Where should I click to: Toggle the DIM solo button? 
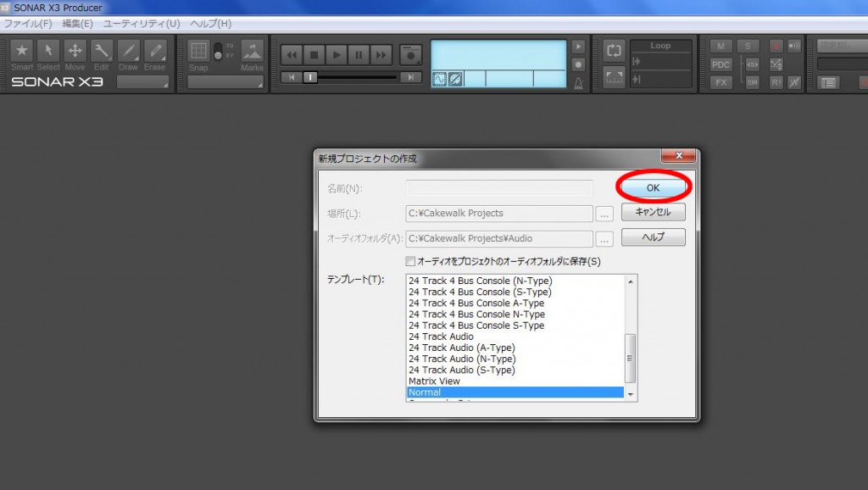753,82
